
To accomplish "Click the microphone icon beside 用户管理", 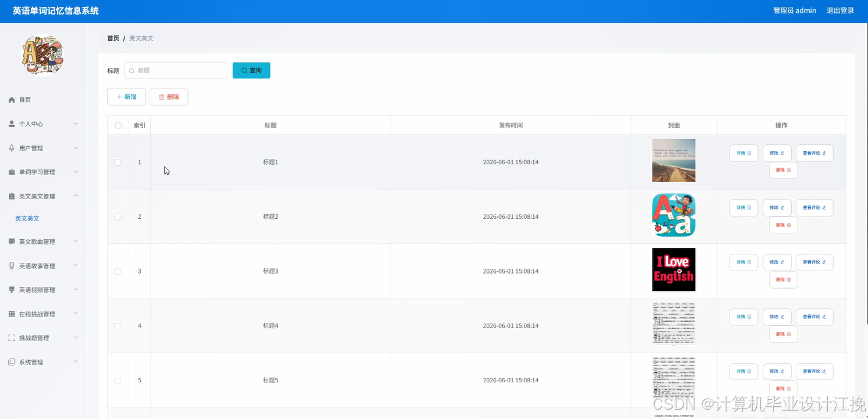I will [x=12, y=148].
